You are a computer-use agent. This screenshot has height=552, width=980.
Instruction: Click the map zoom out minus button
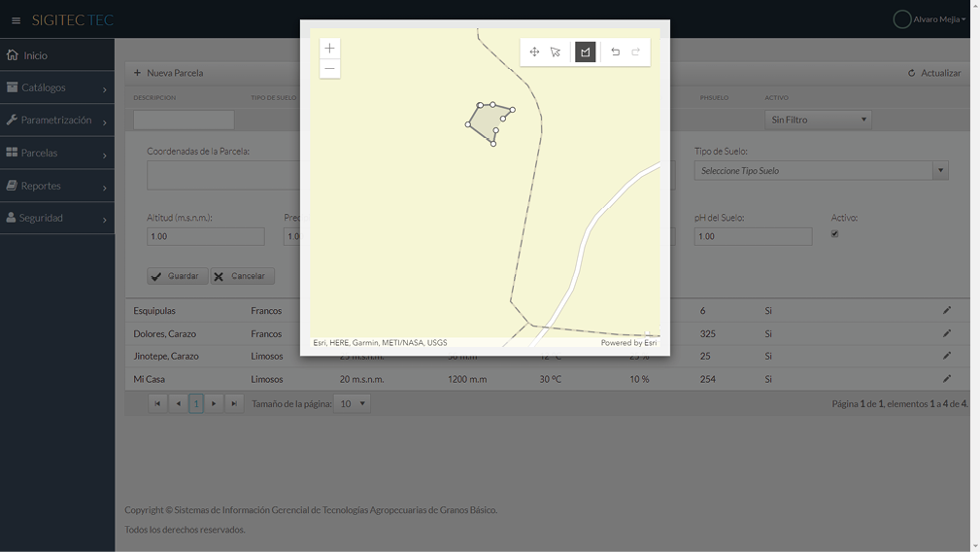[x=329, y=69]
